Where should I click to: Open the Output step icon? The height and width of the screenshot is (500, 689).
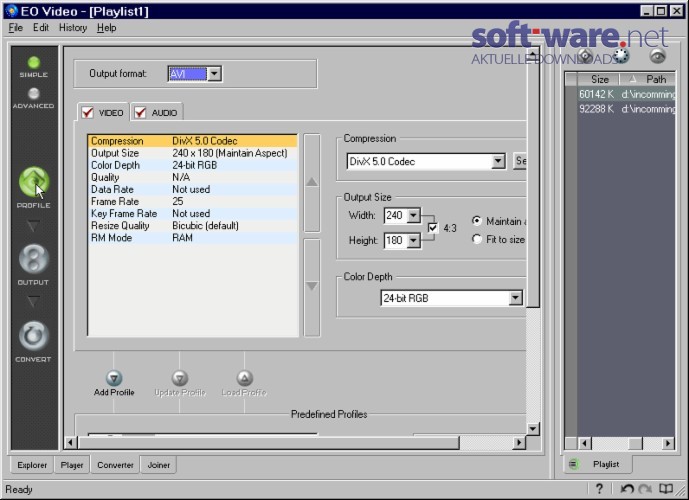pos(34,259)
